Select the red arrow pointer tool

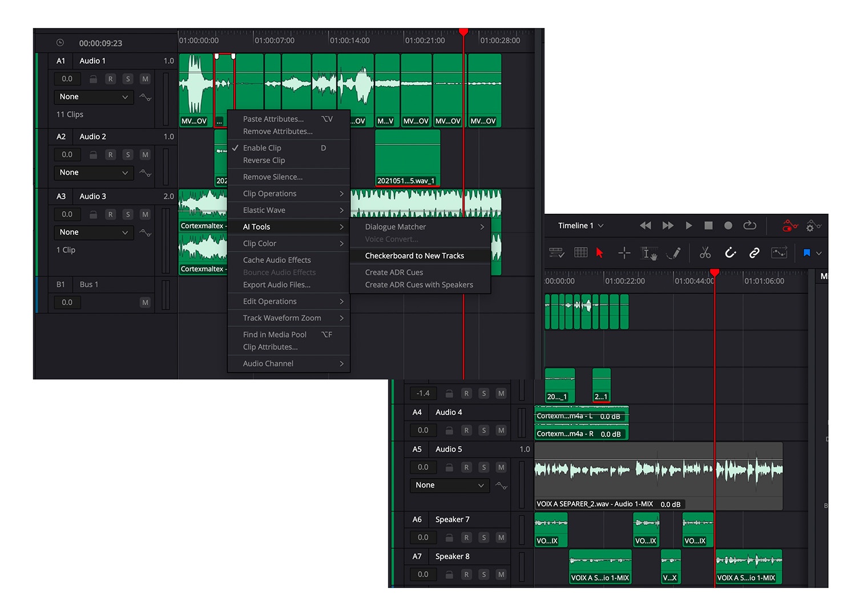[599, 253]
